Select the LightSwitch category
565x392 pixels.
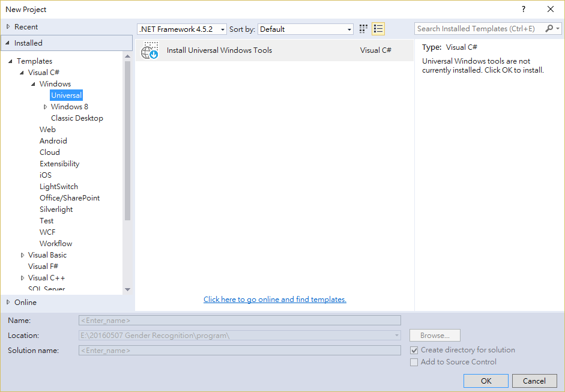[59, 187]
